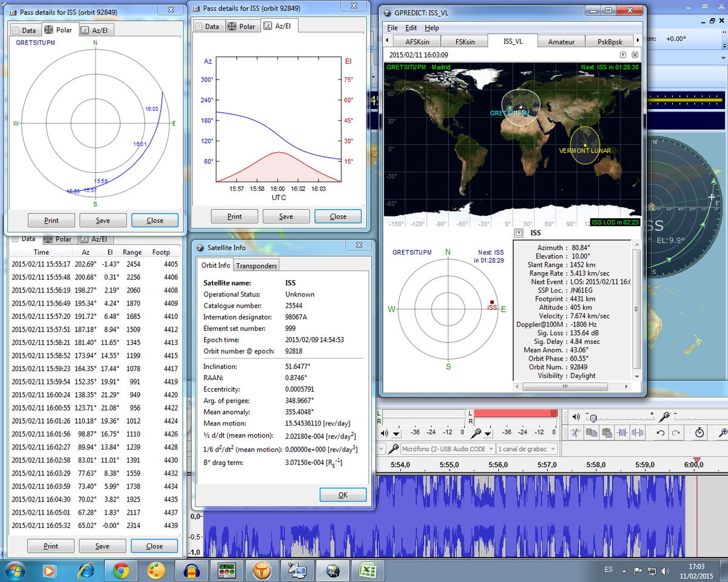Click the left tab-scroll arrow in GPREDICT
Viewport: 728px width, 582px height.
click(x=387, y=41)
